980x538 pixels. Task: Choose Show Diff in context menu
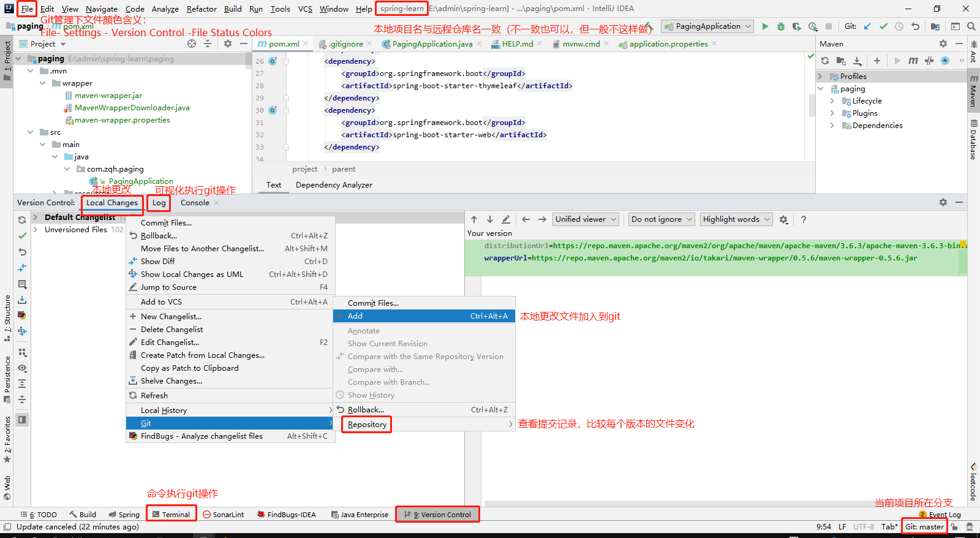pos(230,262)
